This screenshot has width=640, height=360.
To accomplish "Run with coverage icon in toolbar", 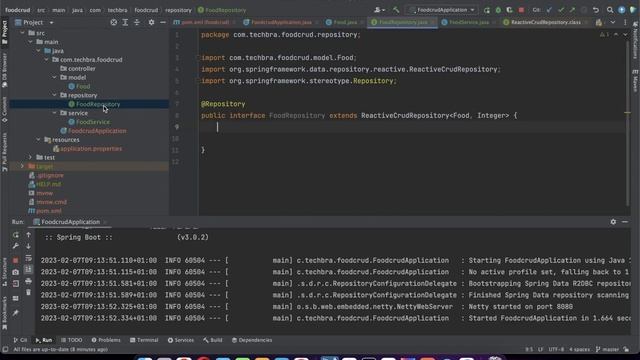I will 509,10.
